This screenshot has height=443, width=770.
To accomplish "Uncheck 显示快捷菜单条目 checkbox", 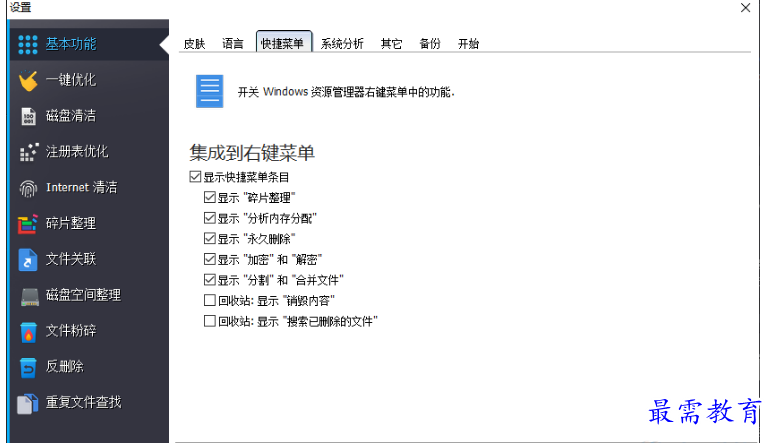I will click(195, 177).
